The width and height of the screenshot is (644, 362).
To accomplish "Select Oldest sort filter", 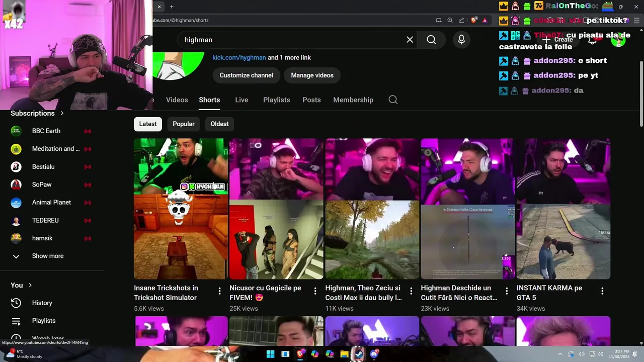I will (x=219, y=124).
